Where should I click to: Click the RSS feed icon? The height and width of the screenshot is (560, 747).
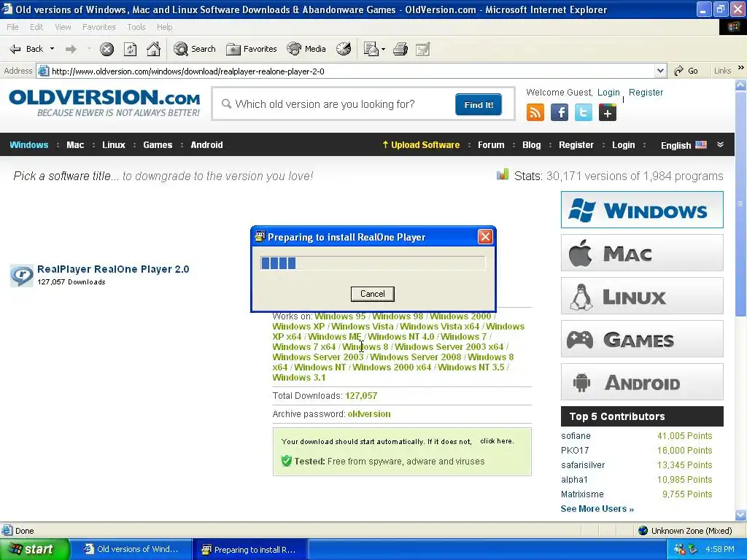point(535,112)
